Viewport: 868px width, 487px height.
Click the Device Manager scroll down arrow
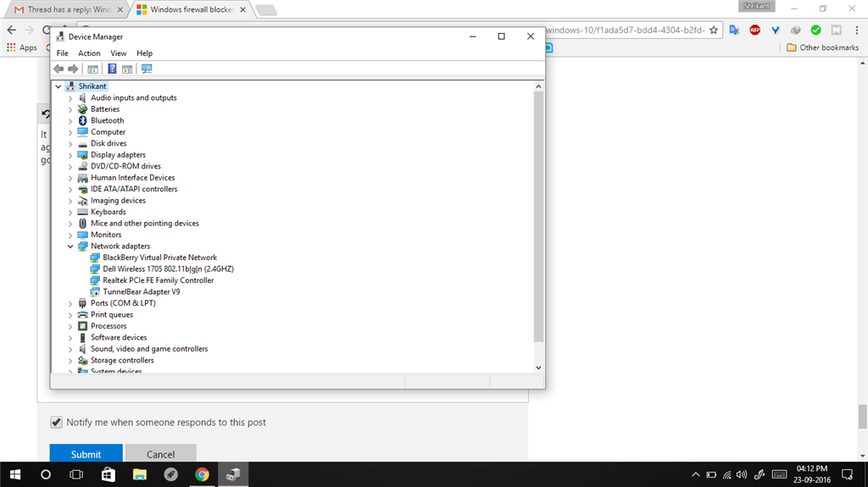538,368
